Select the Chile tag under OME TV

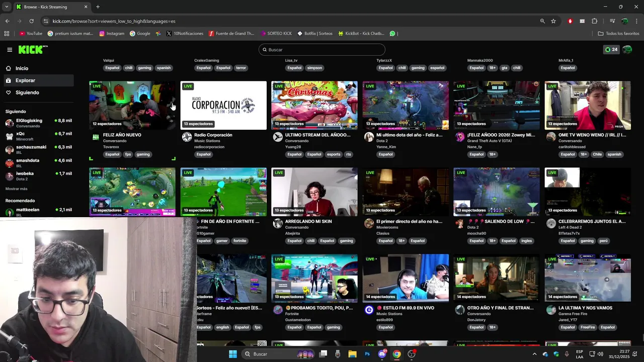tap(597, 154)
